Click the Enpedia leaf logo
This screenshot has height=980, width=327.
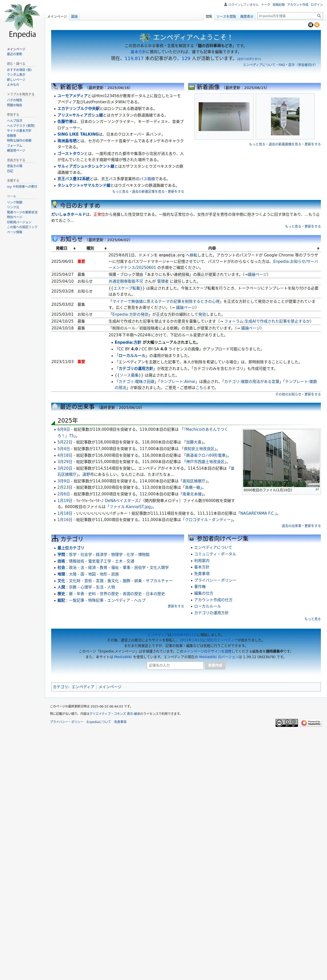point(22,21)
